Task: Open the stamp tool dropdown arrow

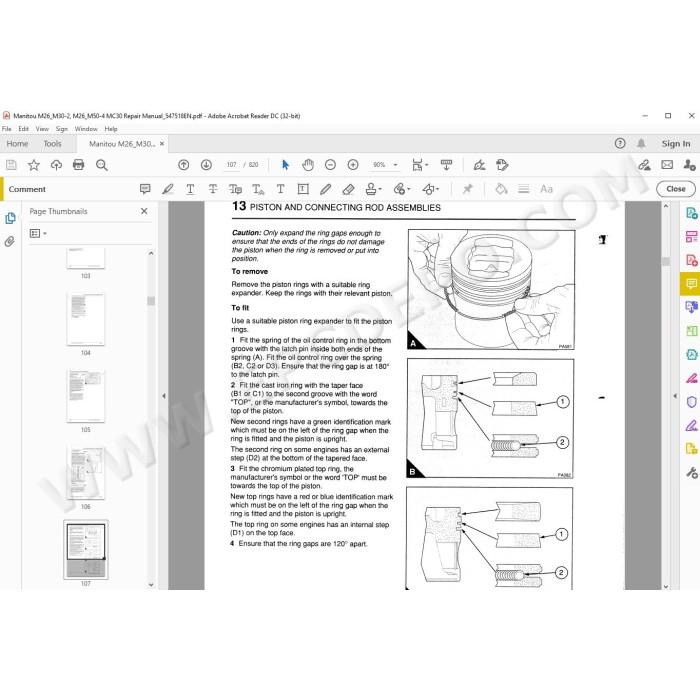Action: coord(380,189)
